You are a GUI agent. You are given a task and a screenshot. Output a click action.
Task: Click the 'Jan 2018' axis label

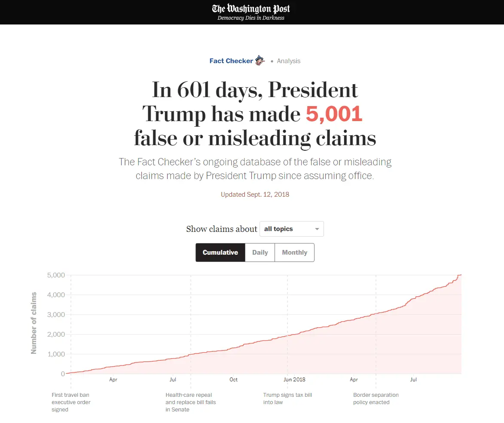click(x=294, y=380)
